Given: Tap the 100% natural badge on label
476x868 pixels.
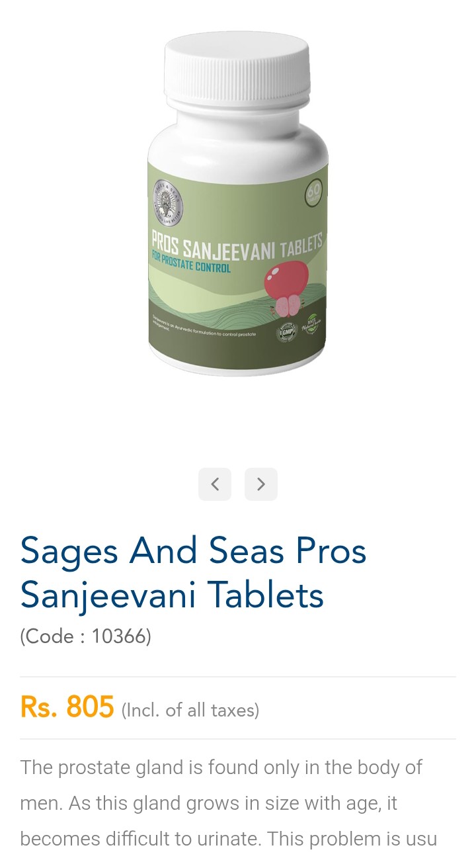Looking at the screenshot, I should (313, 325).
